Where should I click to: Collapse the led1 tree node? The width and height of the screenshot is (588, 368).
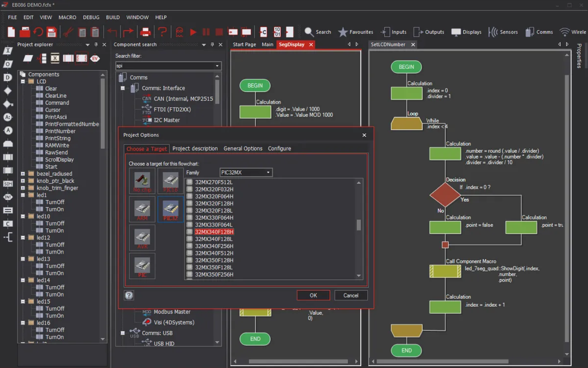coord(23,195)
